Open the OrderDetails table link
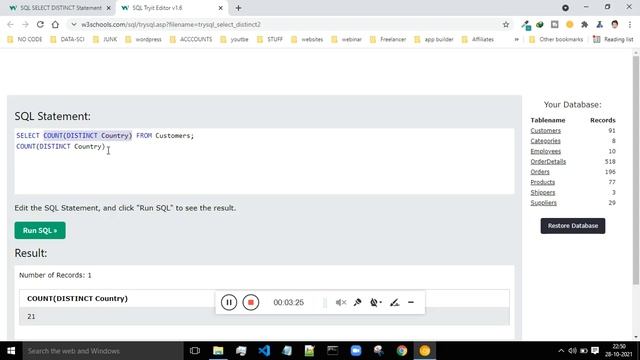 point(548,162)
